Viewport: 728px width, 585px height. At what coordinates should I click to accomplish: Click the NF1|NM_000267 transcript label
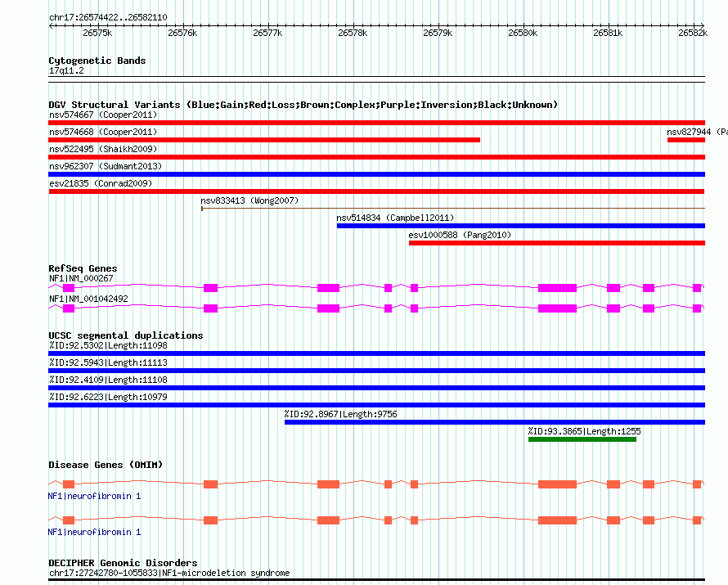click(x=81, y=278)
